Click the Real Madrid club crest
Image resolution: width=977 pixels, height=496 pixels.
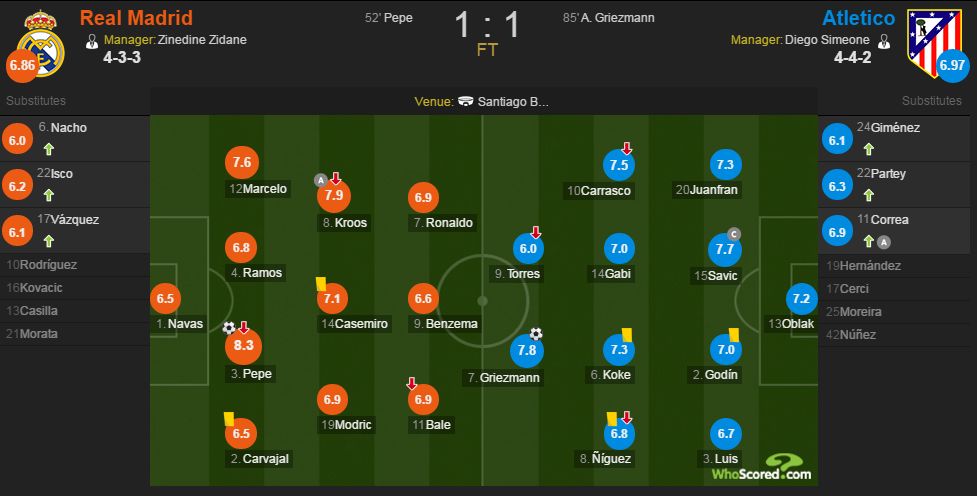click(x=41, y=44)
